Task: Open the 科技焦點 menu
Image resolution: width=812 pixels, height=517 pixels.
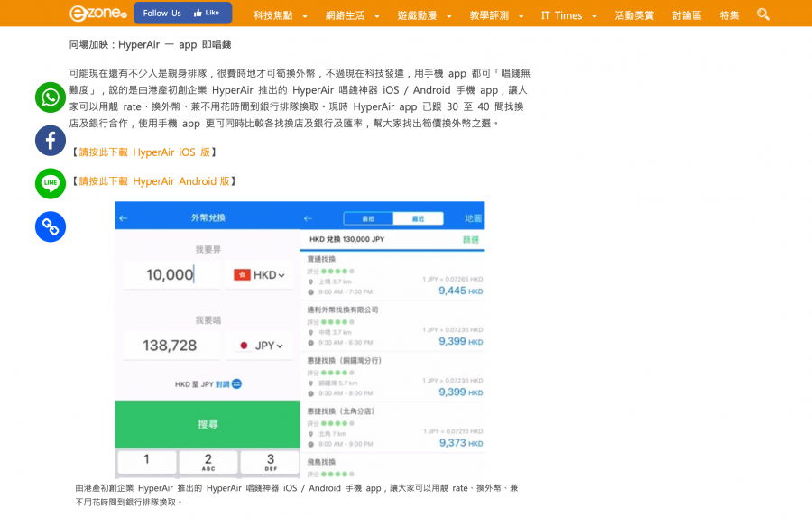Action: [x=272, y=15]
